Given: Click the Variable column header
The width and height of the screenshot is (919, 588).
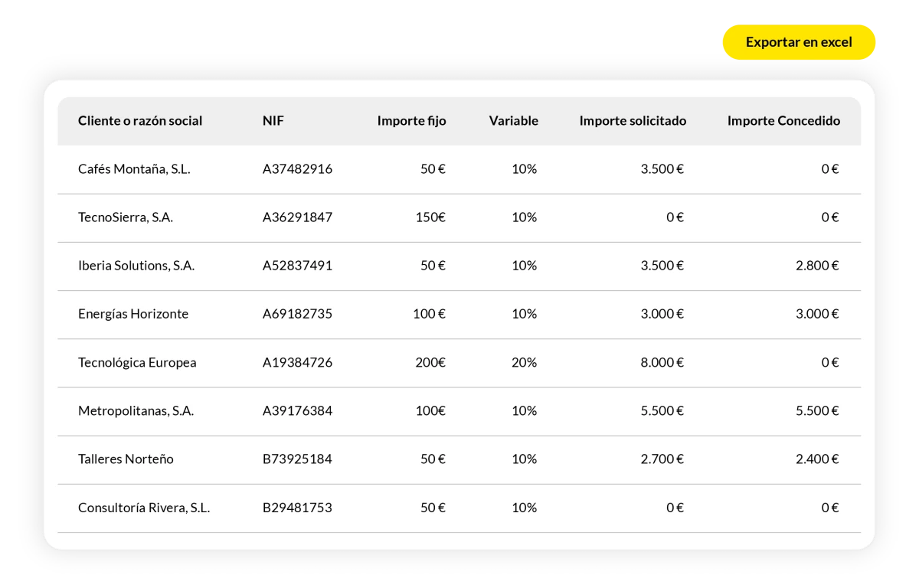Looking at the screenshot, I should (x=513, y=120).
